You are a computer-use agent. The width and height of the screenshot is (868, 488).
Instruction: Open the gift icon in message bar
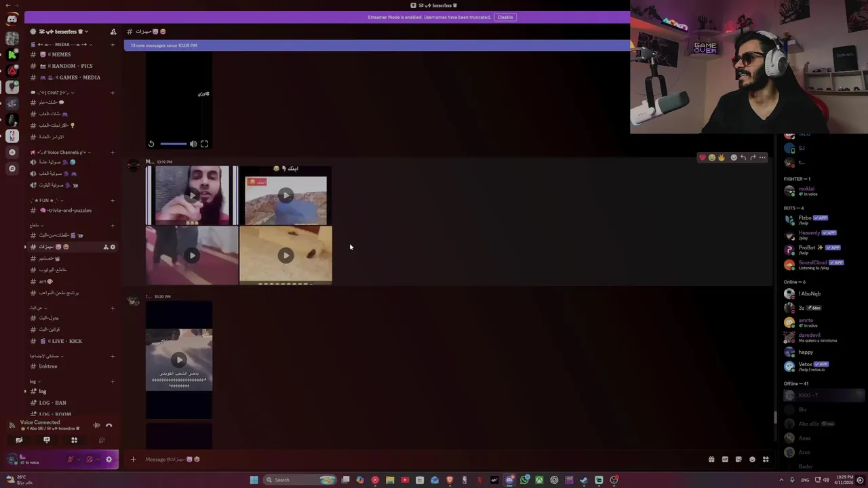pyautogui.click(x=711, y=460)
